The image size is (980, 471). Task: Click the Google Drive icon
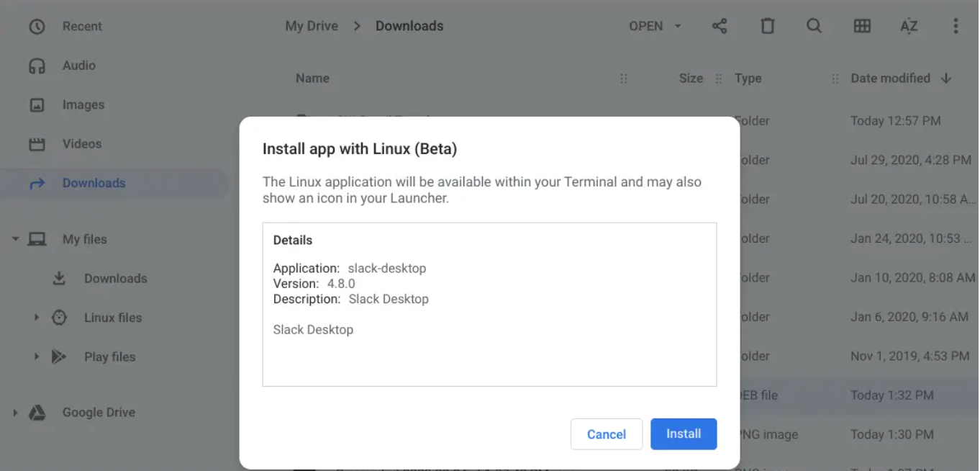(37, 413)
